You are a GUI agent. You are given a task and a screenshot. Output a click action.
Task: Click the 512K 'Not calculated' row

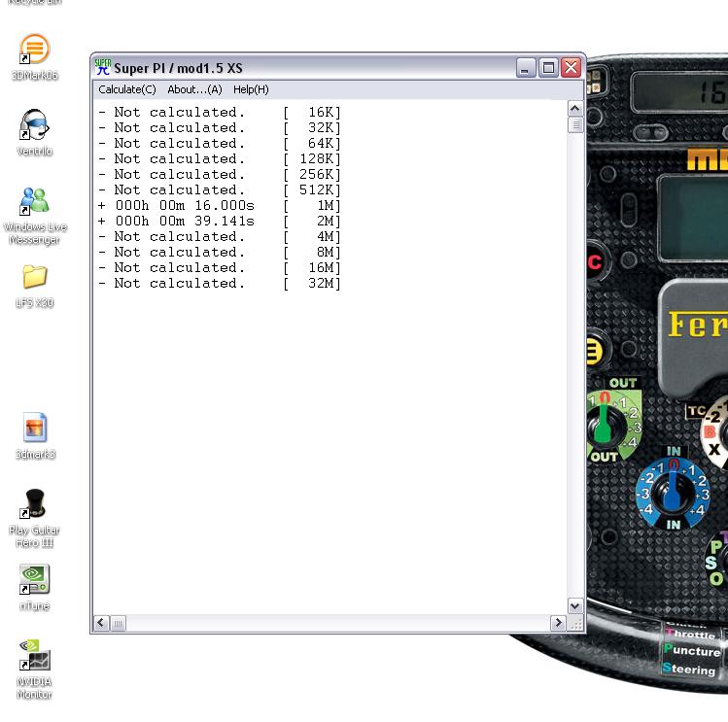(x=220, y=189)
